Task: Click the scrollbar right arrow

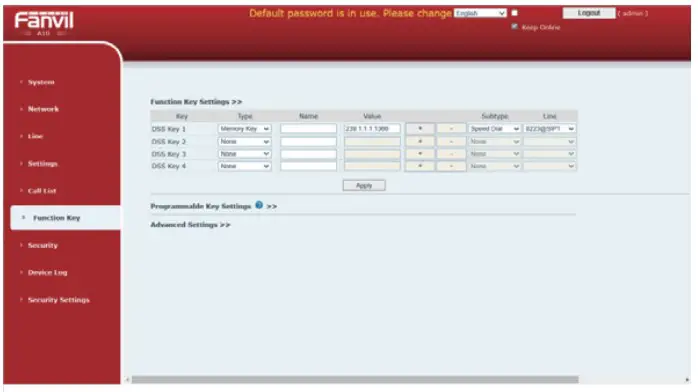Action: tap(687, 380)
